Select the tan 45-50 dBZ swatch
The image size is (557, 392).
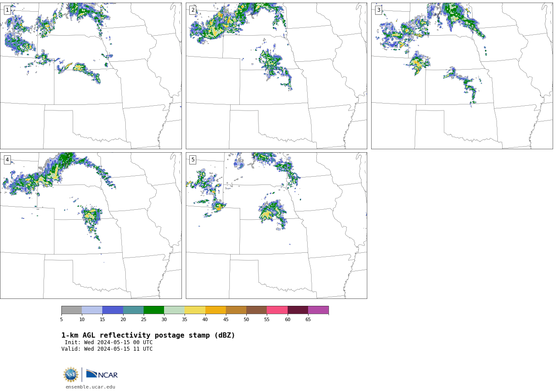tap(236, 310)
